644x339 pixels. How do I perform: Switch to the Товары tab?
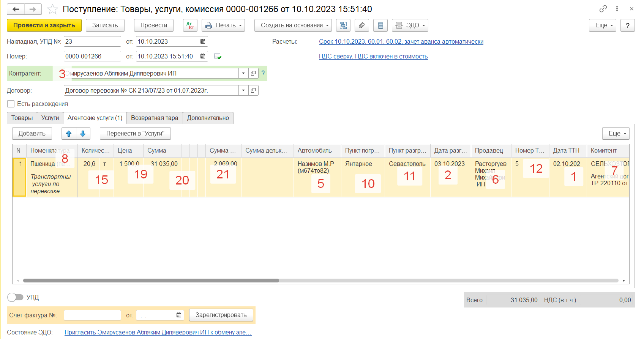click(22, 118)
